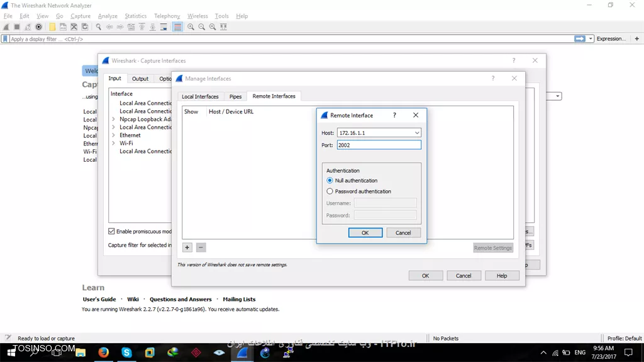Click the apply filter blue arrow button
The width and height of the screenshot is (644, 362).
tap(579, 38)
